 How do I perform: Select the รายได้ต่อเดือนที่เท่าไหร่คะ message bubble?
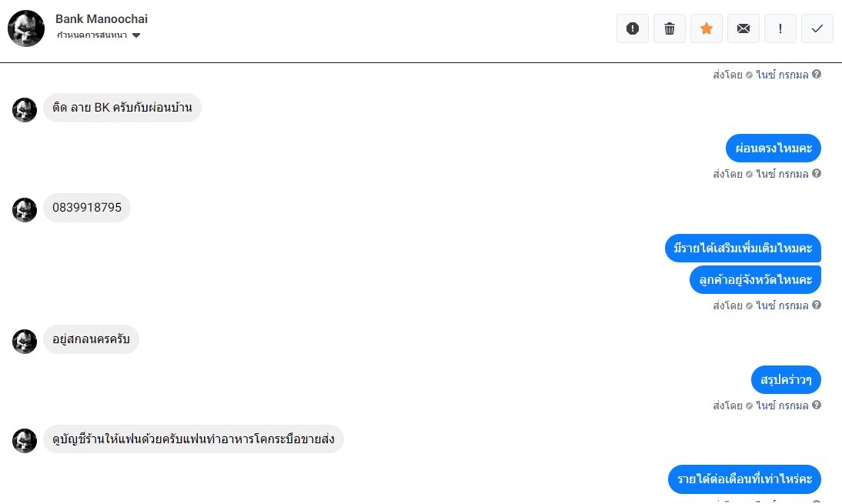(x=744, y=479)
